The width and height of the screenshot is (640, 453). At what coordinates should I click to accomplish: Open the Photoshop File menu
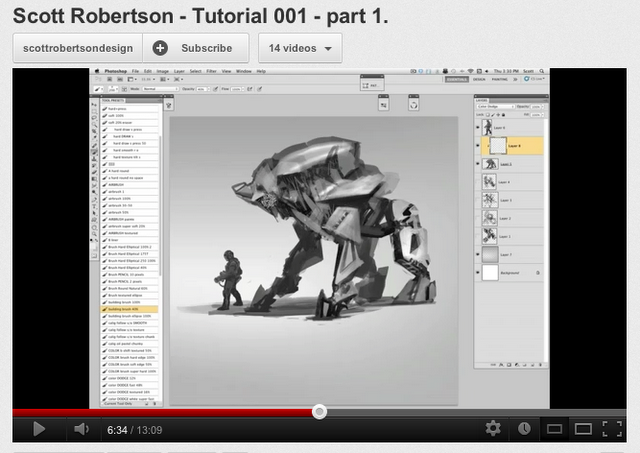[x=135, y=71]
